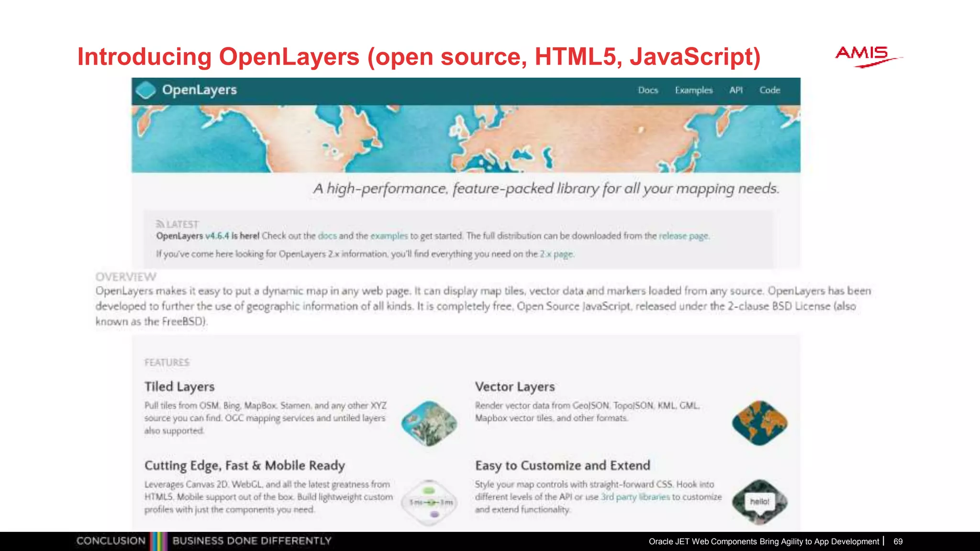Click the OpenLayers diamond logo icon

tap(145, 90)
